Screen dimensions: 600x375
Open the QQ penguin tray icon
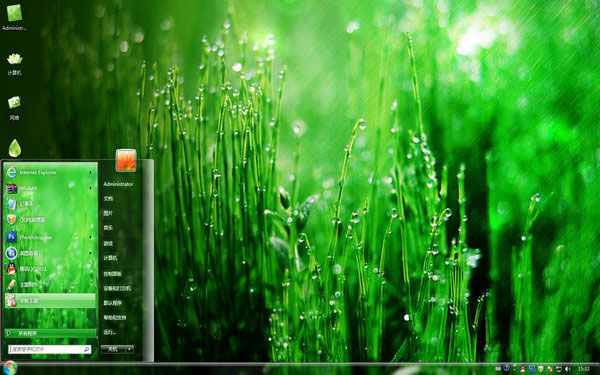(x=523, y=369)
